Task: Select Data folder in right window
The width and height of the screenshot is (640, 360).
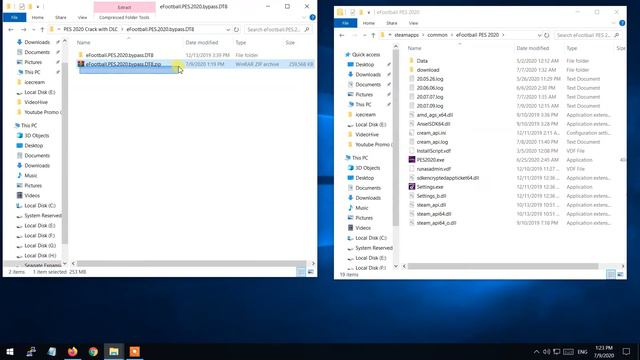Action: pyautogui.click(x=422, y=61)
